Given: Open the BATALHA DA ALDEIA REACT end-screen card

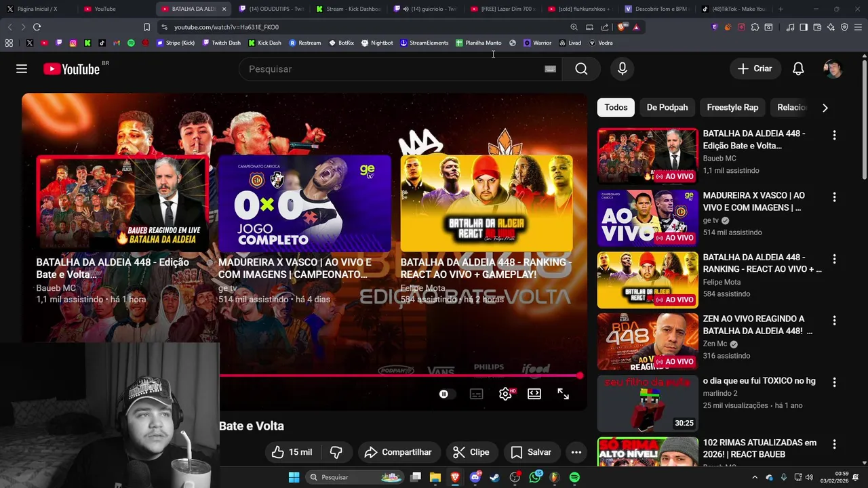Looking at the screenshot, I should [x=486, y=203].
